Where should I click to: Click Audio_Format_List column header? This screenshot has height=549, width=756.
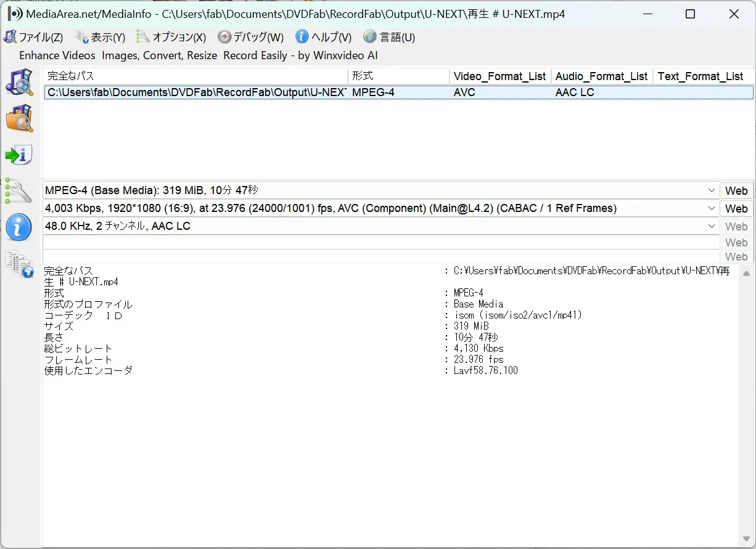[x=602, y=76]
